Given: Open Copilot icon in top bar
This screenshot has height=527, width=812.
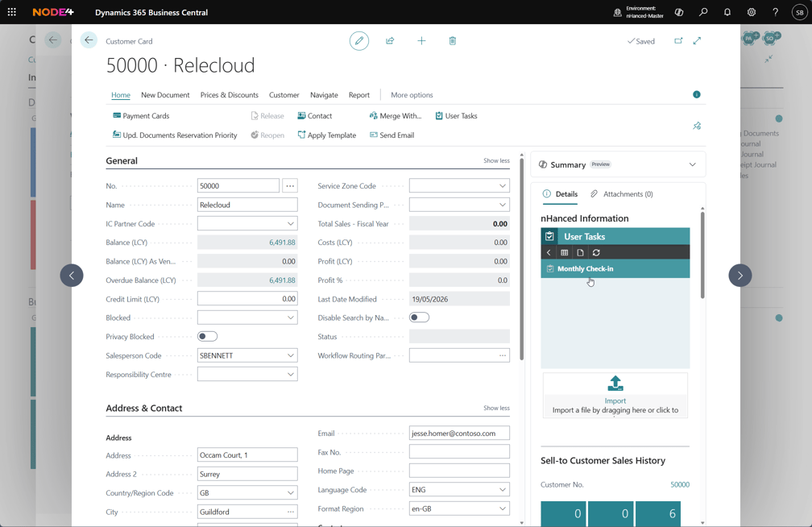Looking at the screenshot, I should tap(679, 12).
